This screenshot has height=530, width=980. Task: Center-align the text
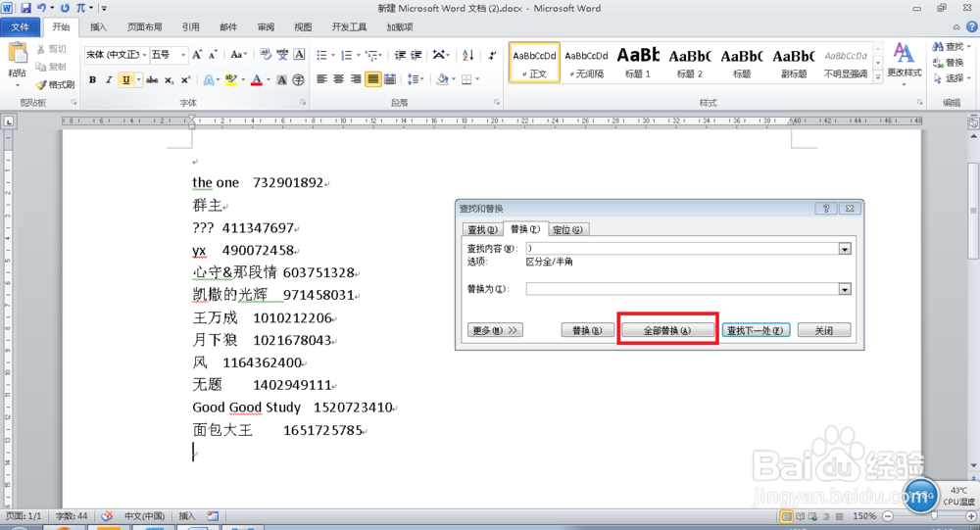(x=339, y=79)
